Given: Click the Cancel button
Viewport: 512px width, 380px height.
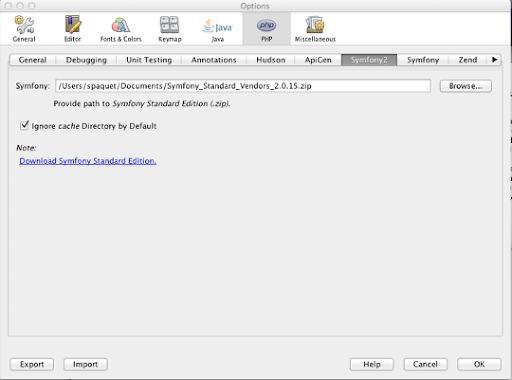Looking at the screenshot, I should coord(425,364).
